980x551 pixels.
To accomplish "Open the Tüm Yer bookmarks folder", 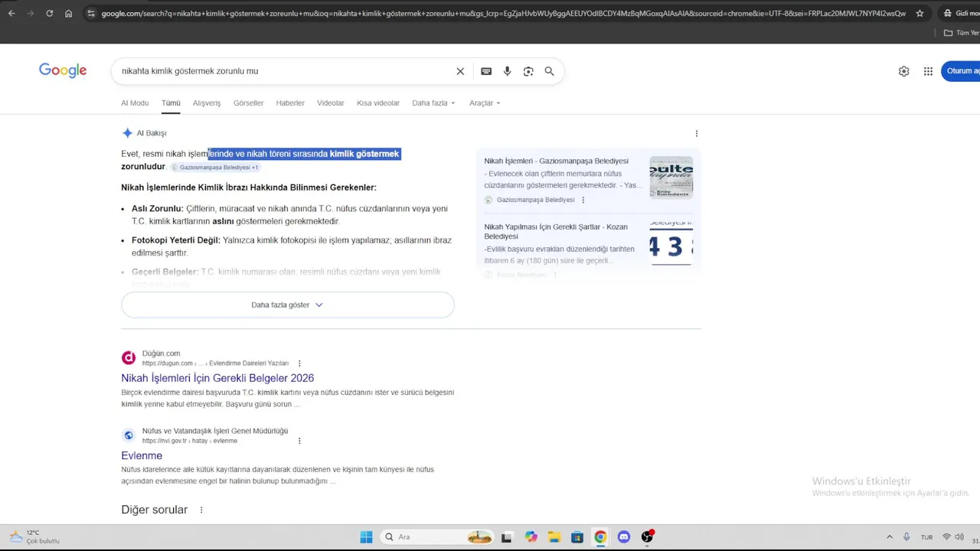I will coord(962,33).
